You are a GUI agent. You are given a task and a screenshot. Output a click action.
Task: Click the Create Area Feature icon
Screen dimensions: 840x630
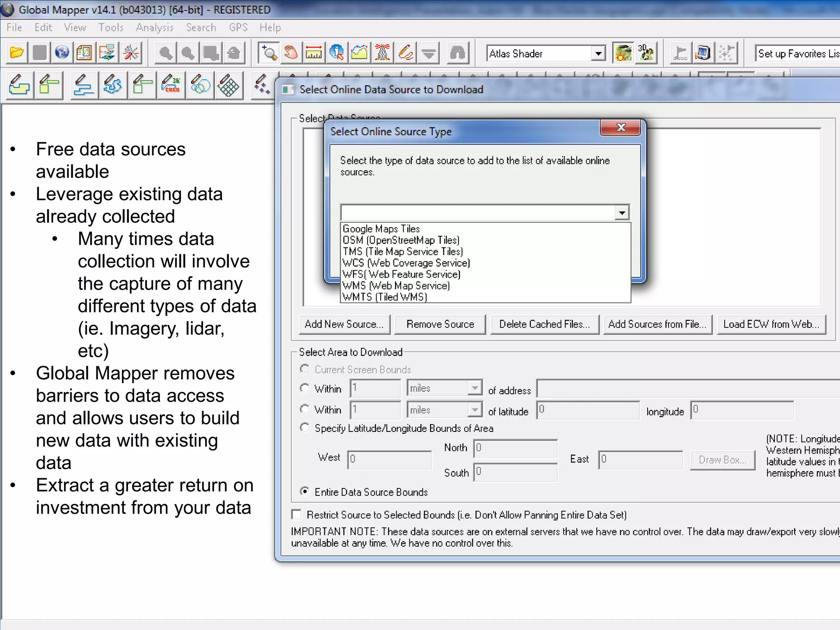[19, 85]
